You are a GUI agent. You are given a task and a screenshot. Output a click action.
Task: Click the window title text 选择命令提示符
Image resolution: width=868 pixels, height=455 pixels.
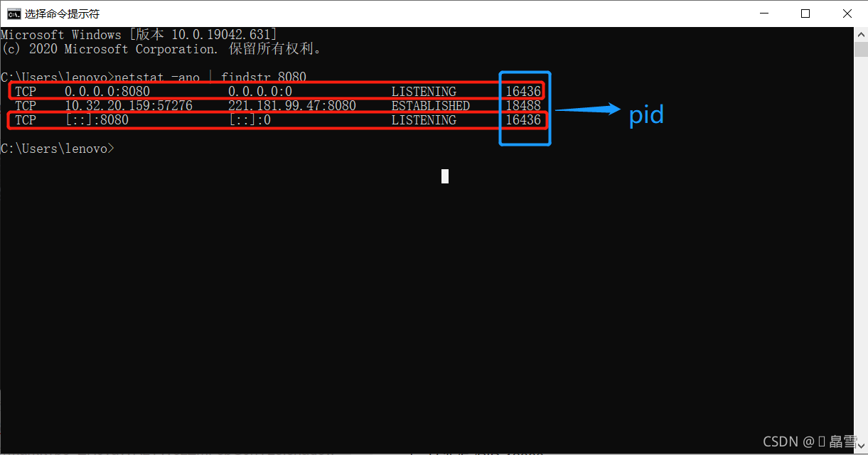pyautogui.click(x=62, y=14)
